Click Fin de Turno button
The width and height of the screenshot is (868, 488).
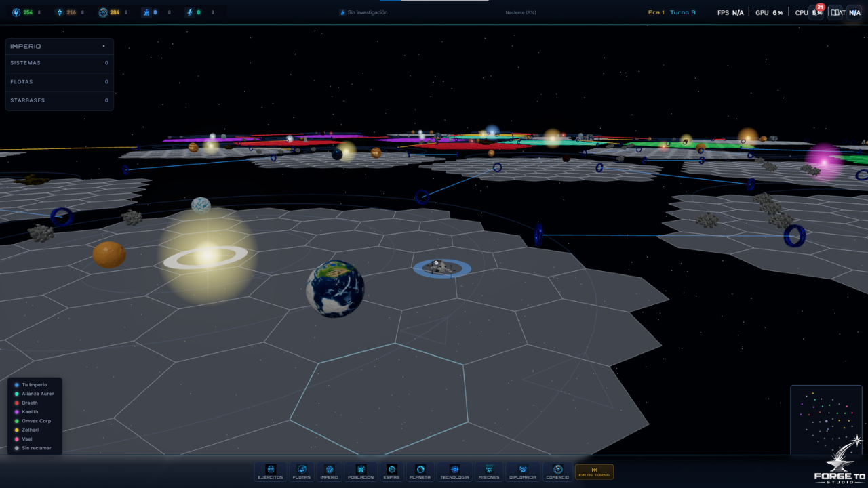[x=594, y=472]
